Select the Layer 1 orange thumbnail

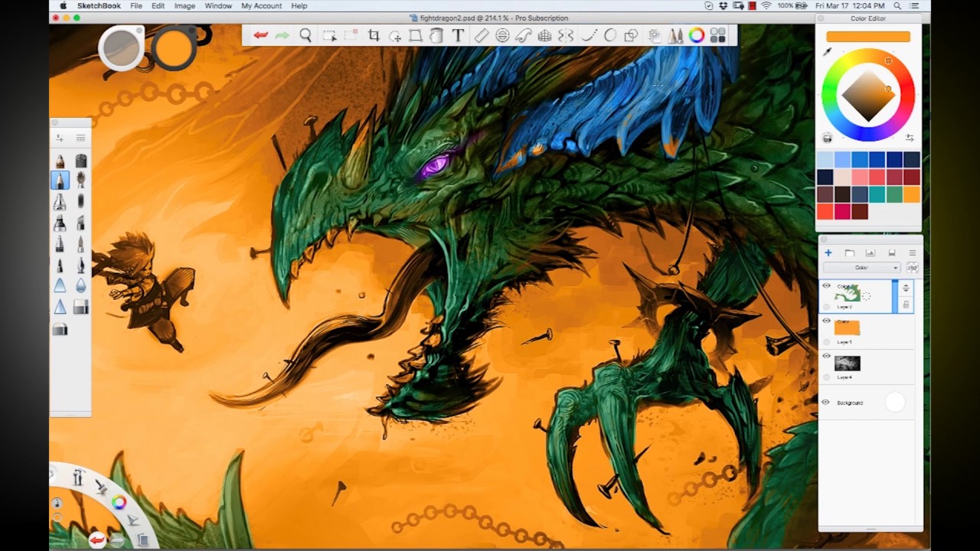tap(848, 328)
